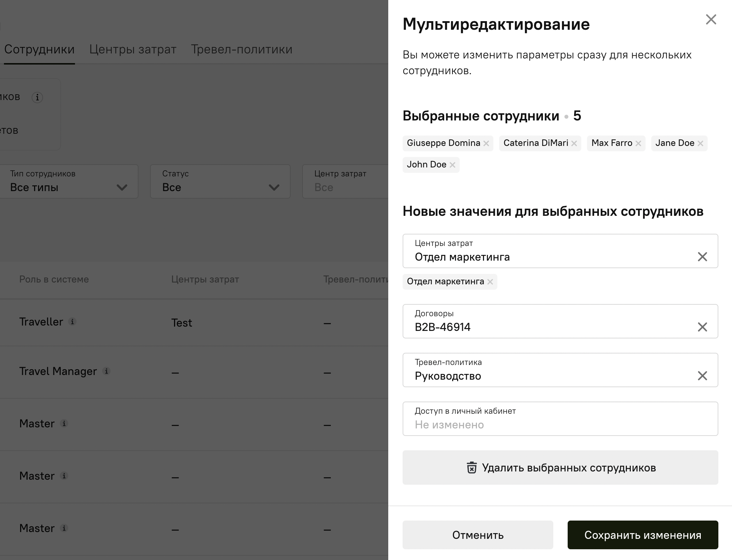Remove Jane Doe chip
The image size is (732, 560).
700,143
